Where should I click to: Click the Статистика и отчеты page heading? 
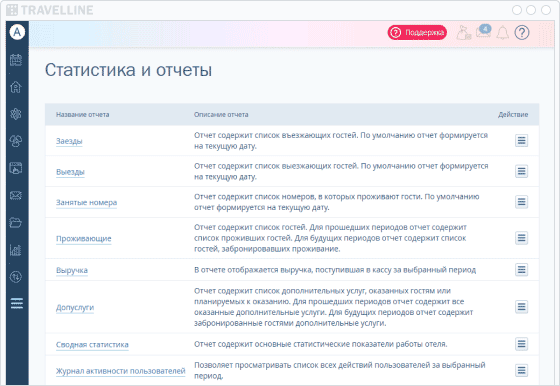(x=128, y=70)
